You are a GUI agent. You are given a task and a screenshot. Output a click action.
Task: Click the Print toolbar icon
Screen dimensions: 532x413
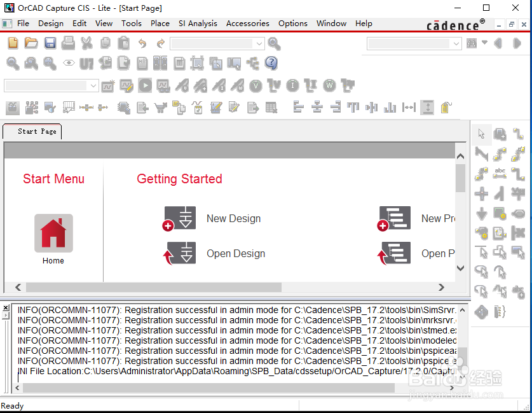68,43
